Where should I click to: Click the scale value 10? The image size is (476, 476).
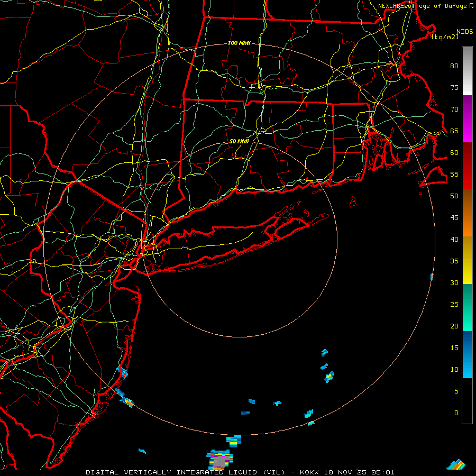[x=454, y=370]
